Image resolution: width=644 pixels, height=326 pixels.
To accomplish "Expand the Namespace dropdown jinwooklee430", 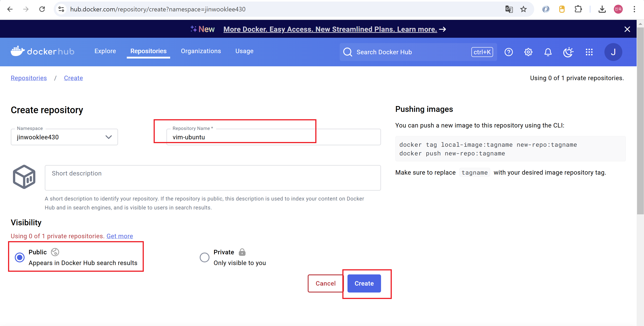I will (64, 137).
